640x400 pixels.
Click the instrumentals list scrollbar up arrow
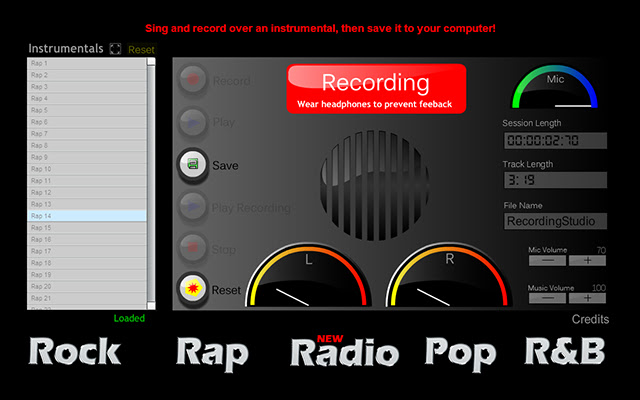[x=151, y=62]
